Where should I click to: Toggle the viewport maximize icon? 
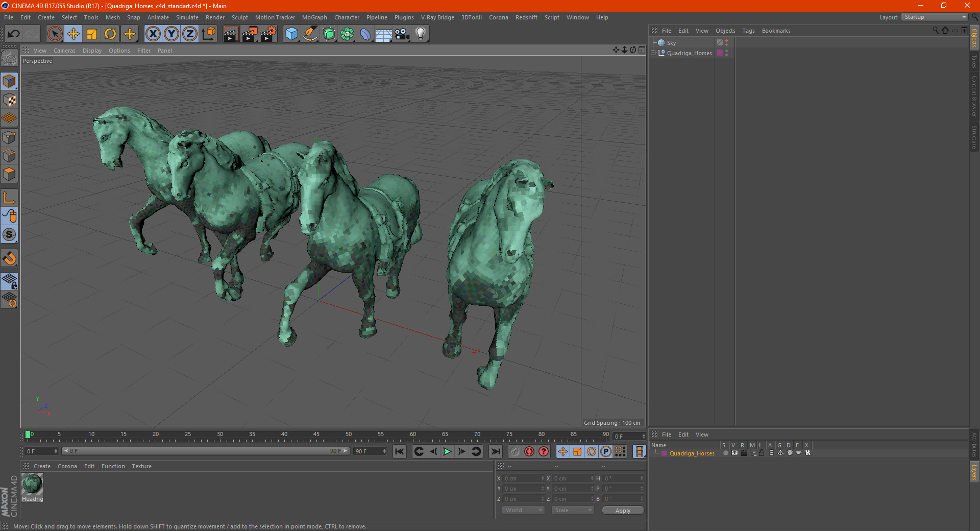[x=642, y=50]
